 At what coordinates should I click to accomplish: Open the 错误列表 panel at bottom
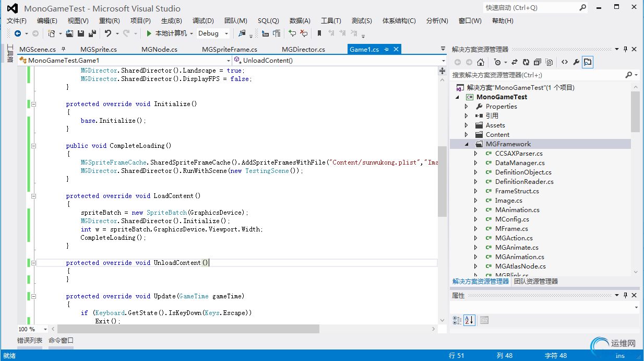(30, 340)
